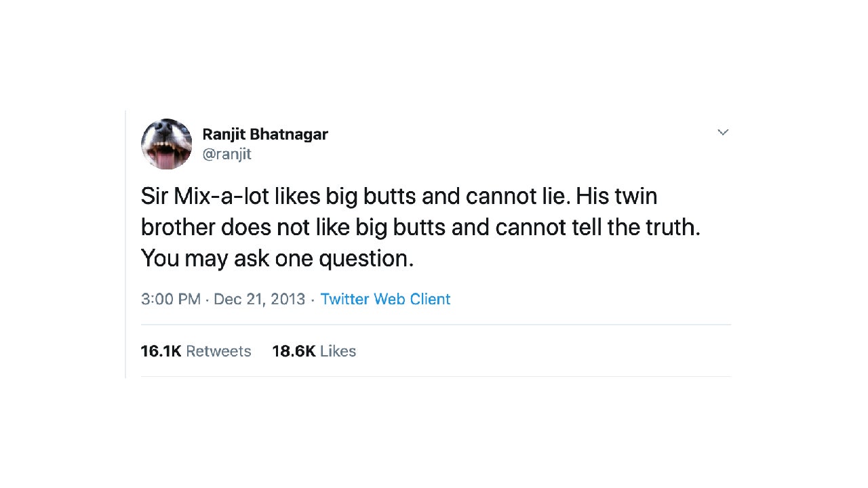
Task: Select the display name Ranjit Bhatnagar
Action: coord(265,134)
